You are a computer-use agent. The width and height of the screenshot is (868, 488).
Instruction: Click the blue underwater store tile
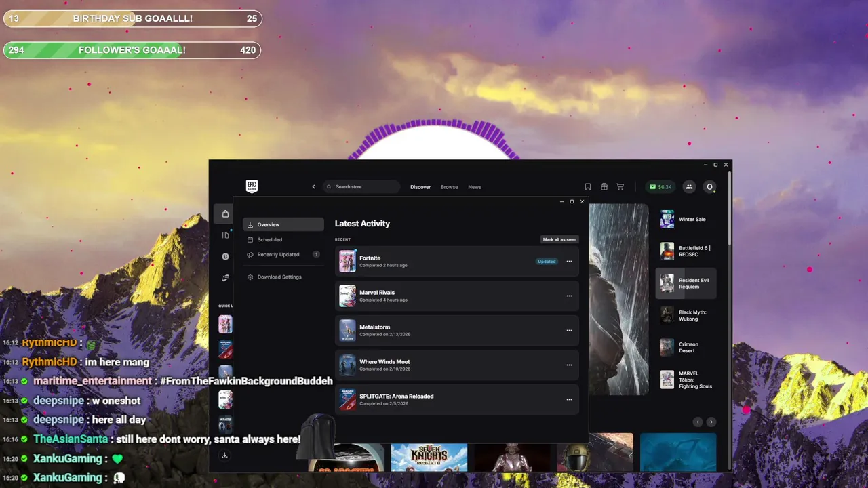click(x=678, y=452)
